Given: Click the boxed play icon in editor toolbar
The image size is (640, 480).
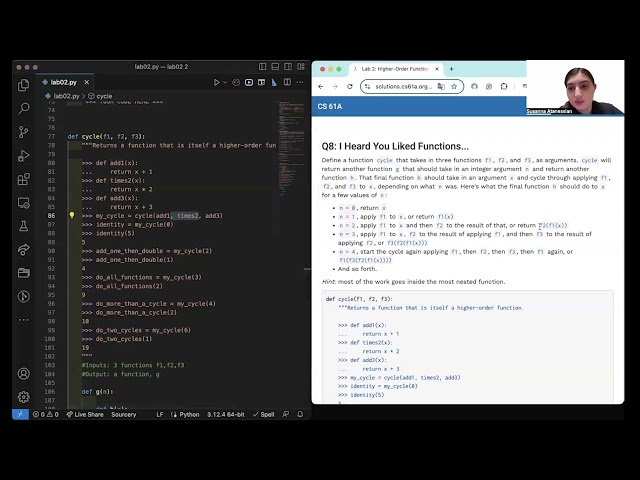Looking at the screenshot, I should (249, 82).
